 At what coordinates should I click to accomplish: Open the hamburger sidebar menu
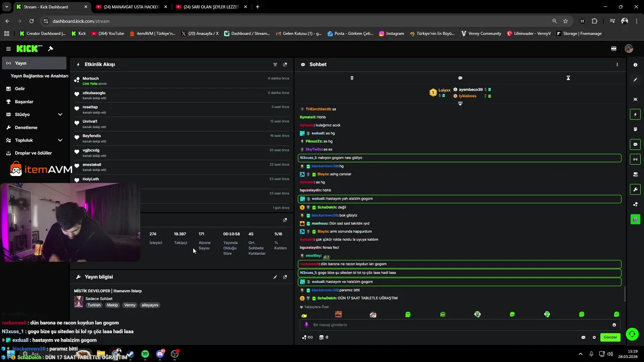pyautogui.click(x=9, y=49)
